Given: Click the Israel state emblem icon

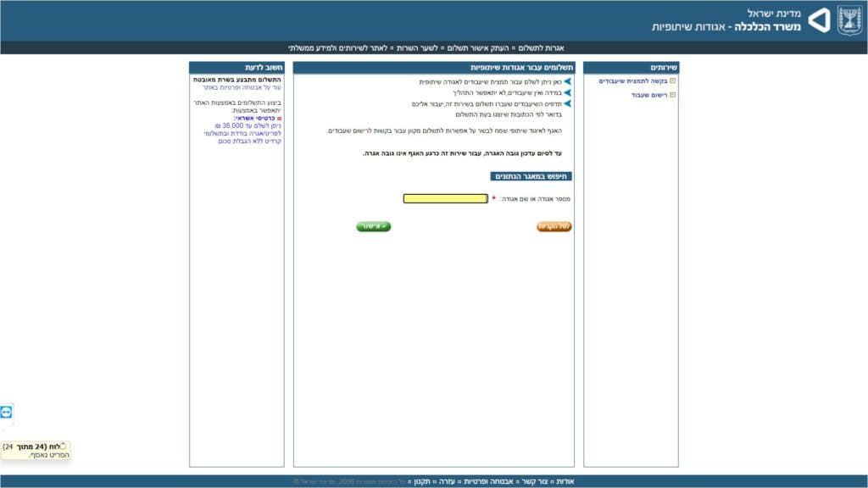Looking at the screenshot, I should (x=849, y=20).
